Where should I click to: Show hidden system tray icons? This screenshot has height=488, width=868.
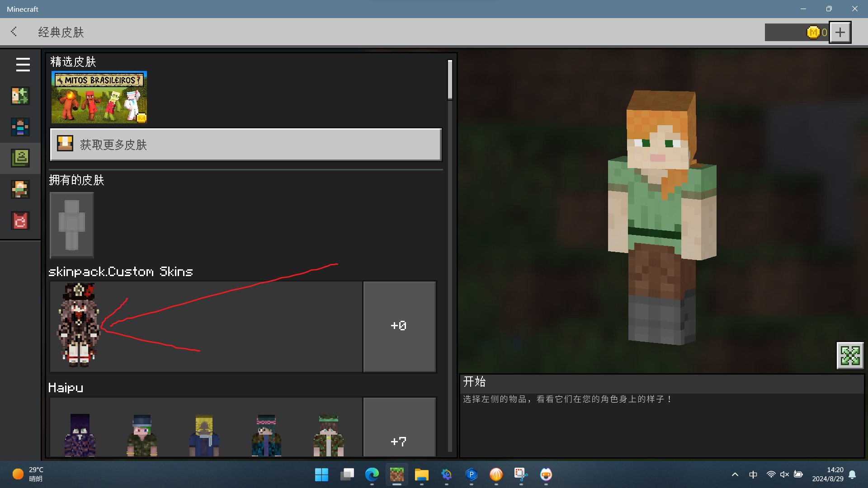coord(735,474)
